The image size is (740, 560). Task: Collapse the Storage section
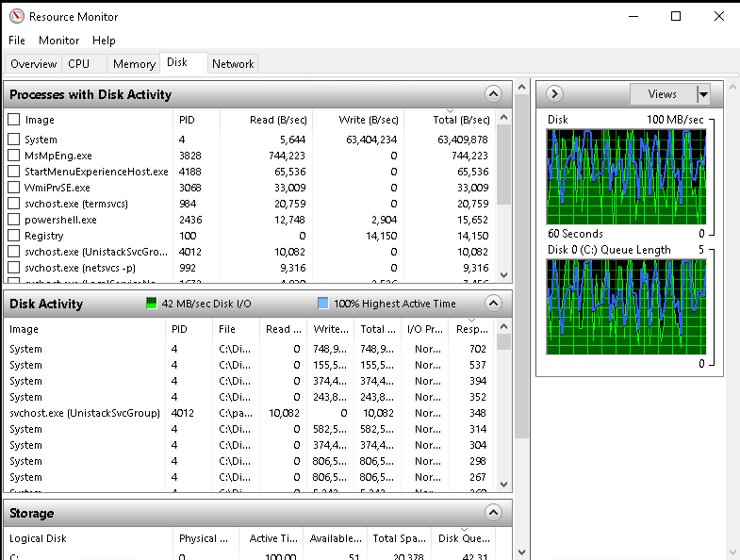click(x=492, y=513)
